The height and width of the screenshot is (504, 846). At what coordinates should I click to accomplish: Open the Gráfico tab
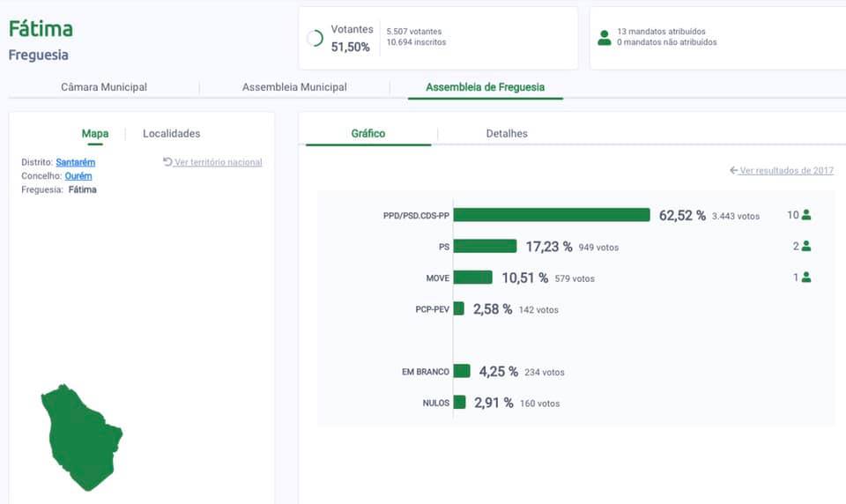tap(368, 133)
